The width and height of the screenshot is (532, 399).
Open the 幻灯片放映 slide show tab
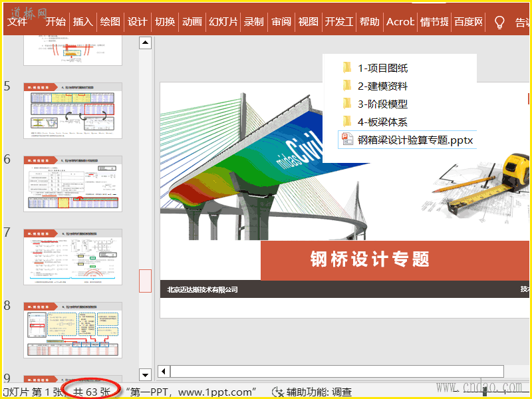click(223, 22)
